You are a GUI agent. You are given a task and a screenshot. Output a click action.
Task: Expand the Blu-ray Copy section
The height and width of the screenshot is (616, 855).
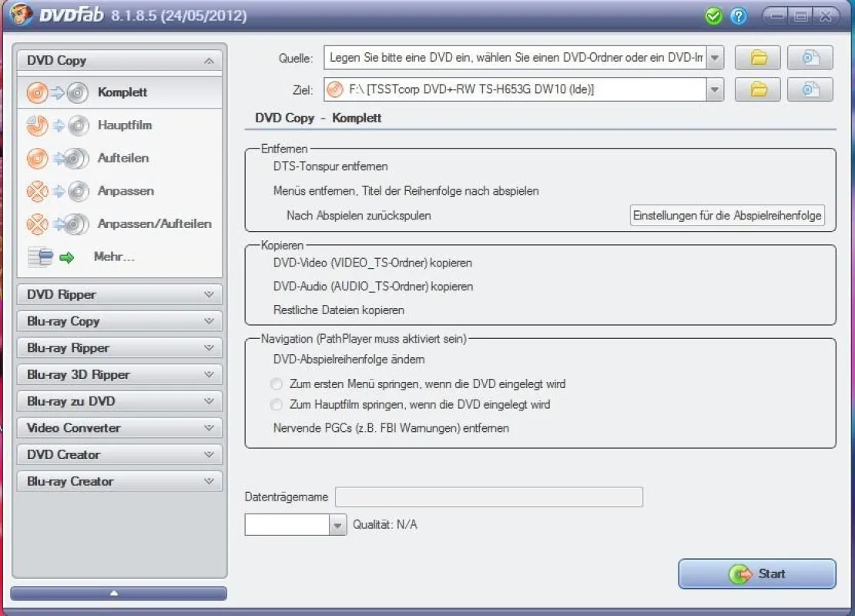click(119, 321)
